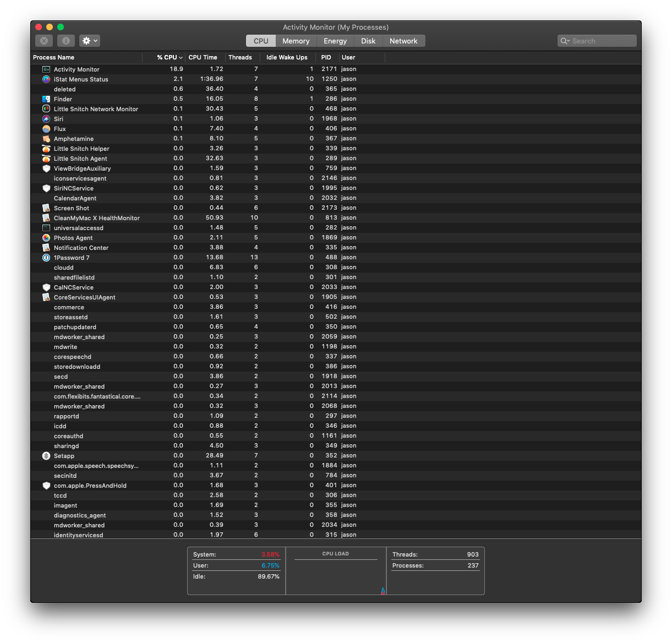This screenshot has height=643, width=672.
Task: Select the storeassetd process row
Action: pyautogui.click(x=336, y=317)
